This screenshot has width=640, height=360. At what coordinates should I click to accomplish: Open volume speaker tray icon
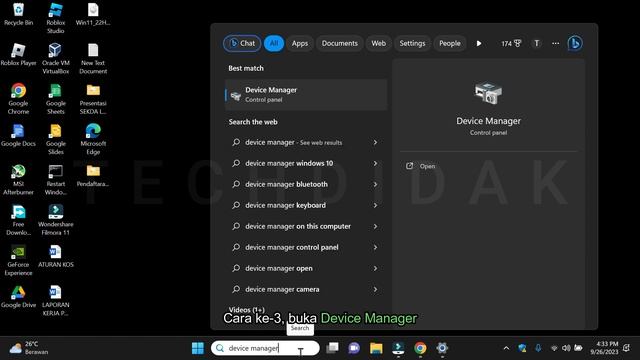click(566, 348)
